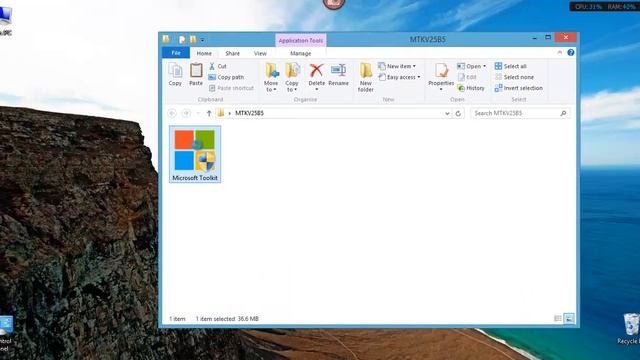This screenshot has height=360, width=640.
Task: Open the computer desktop icon
Action: point(5,20)
